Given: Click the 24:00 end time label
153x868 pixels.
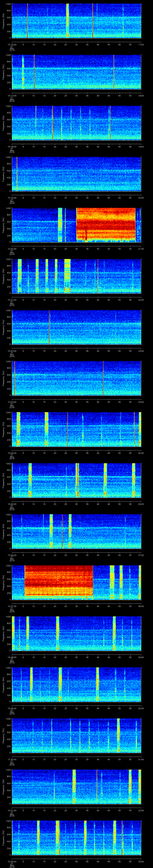Looking at the screenshot, I should (x=141, y=402).
